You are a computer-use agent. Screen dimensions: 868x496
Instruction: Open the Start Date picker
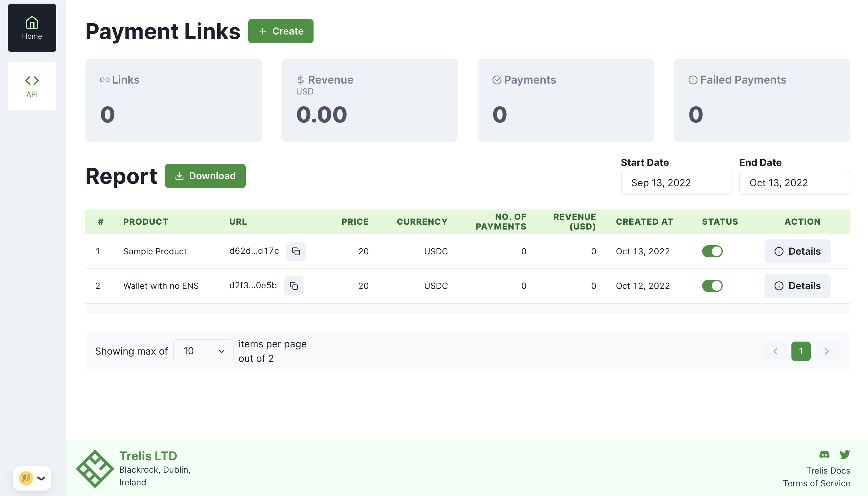pyautogui.click(x=676, y=183)
